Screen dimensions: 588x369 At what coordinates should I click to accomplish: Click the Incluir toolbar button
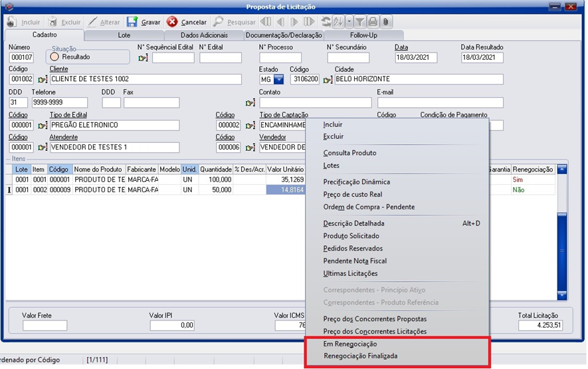(24, 22)
